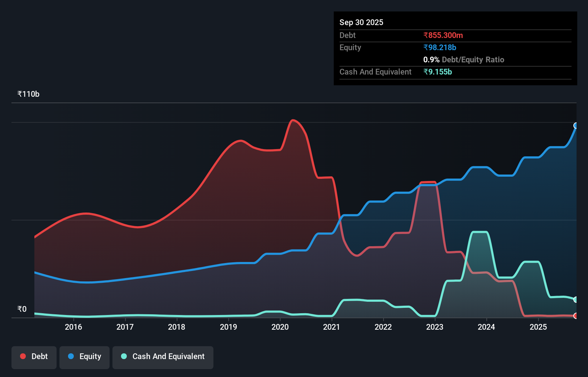Click the 2016 x-axis label
588x377 pixels.
pos(73,327)
